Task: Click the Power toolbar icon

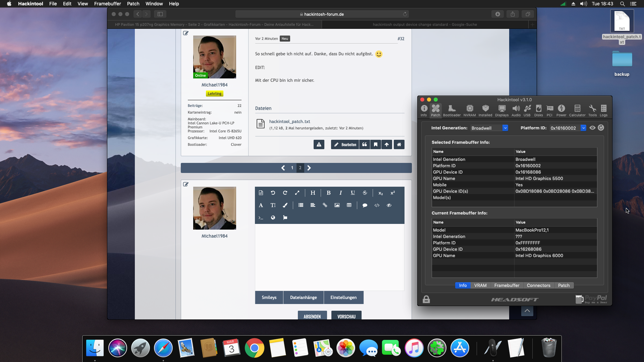Action: pos(561,110)
